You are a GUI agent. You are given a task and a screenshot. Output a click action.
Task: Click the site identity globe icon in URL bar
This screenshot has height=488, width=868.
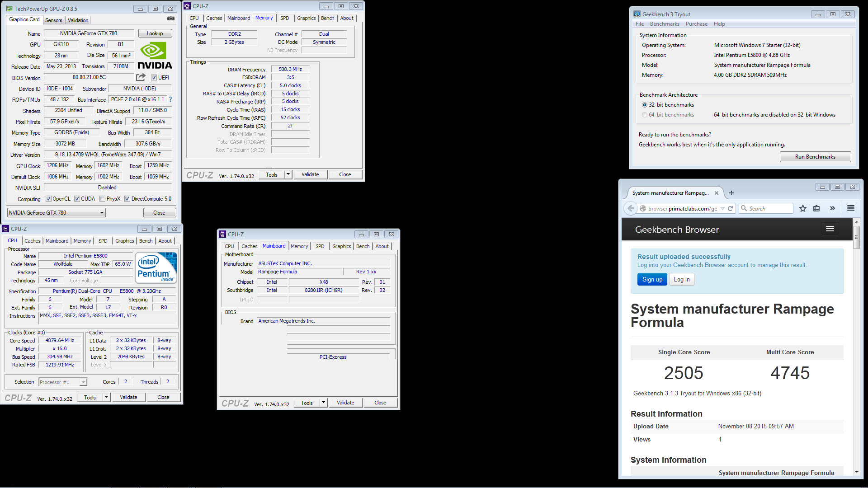(642, 208)
